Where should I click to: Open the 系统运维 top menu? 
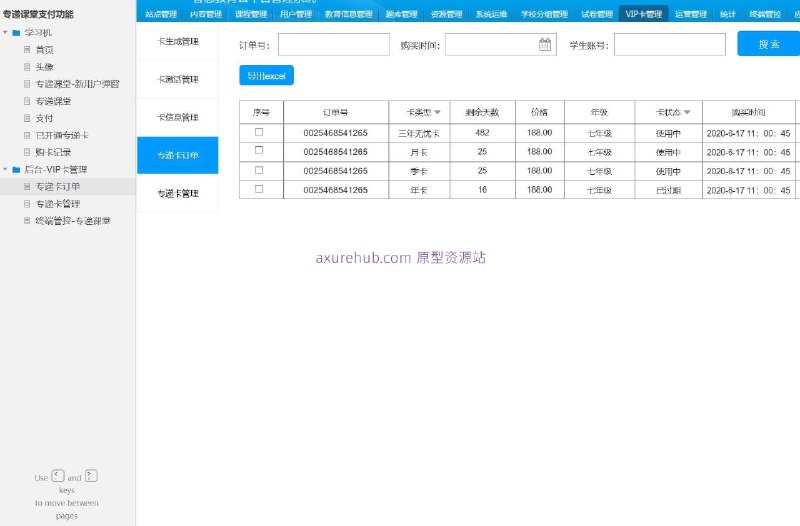tap(491, 14)
